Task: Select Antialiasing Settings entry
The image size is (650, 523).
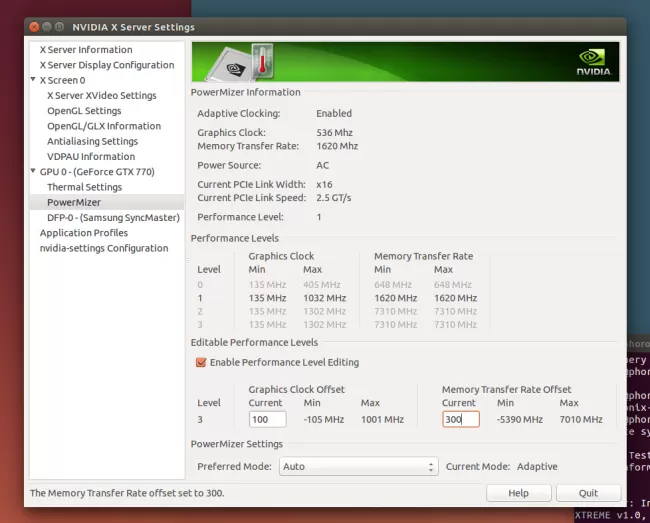Action: pyautogui.click(x=91, y=141)
